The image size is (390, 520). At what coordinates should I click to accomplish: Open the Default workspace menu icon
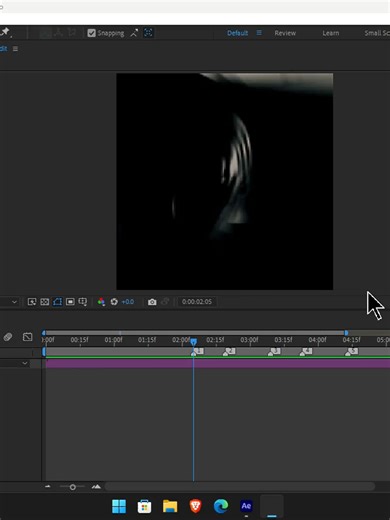pos(259,33)
